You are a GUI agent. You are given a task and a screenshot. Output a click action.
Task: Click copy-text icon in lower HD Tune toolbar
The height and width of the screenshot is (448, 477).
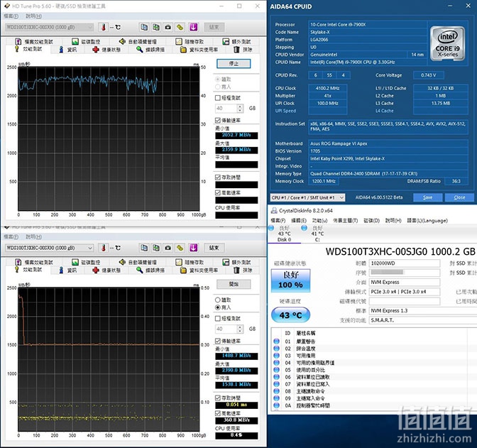(x=144, y=248)
